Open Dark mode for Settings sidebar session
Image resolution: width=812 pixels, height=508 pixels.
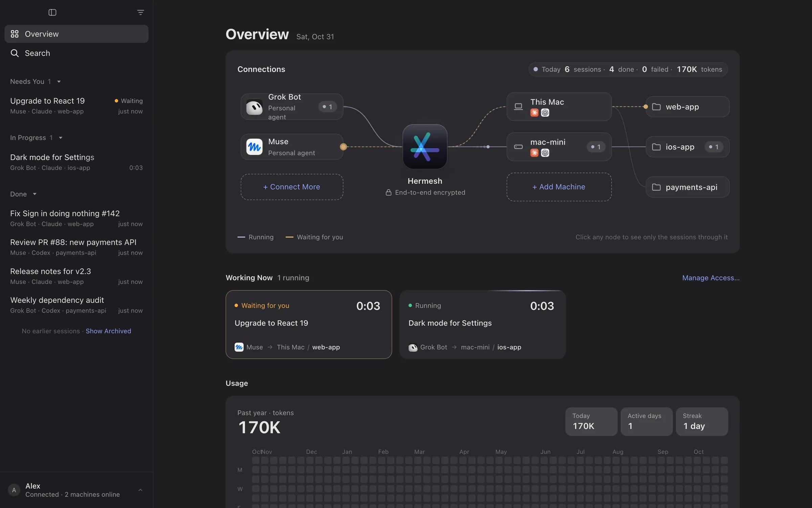(76, 162)
